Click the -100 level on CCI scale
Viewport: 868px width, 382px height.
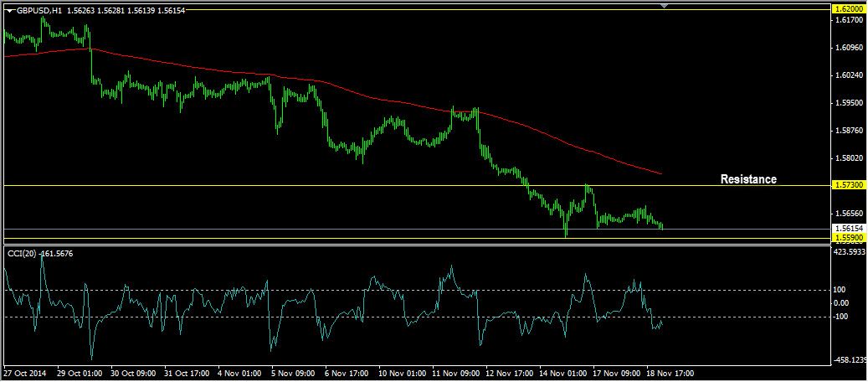(843, 317)
